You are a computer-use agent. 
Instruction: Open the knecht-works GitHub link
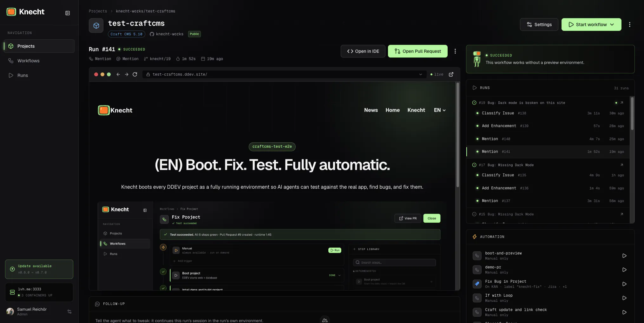[x=167, y=34]
